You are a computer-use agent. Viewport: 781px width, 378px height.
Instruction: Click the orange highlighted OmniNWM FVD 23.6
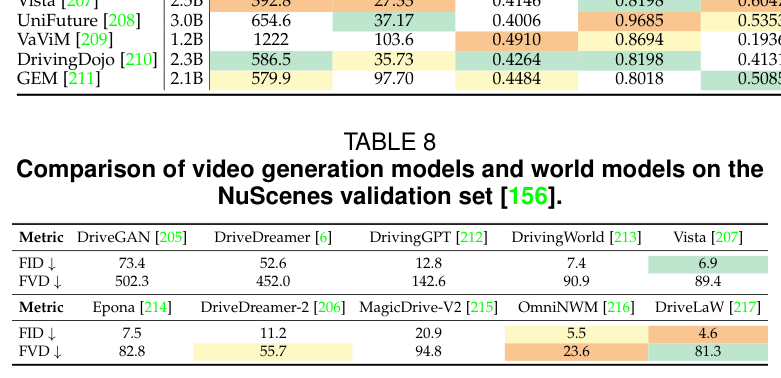[576, 352]
